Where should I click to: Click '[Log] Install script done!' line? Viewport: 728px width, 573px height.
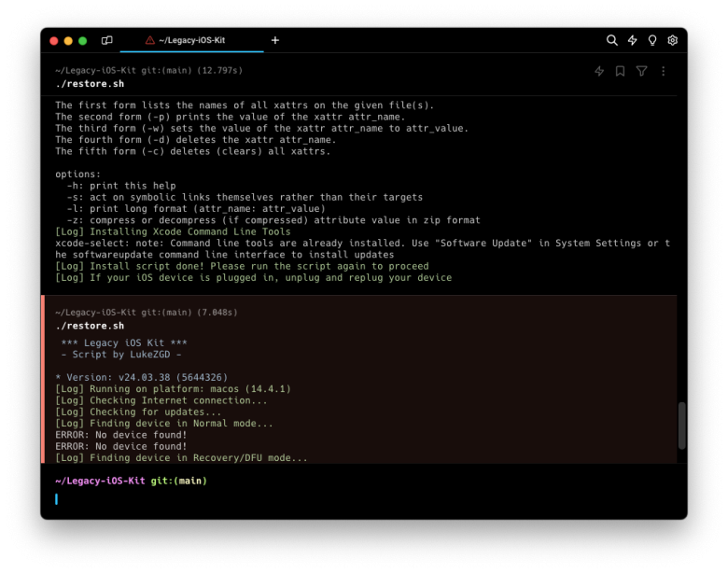[x=242, y=266]
